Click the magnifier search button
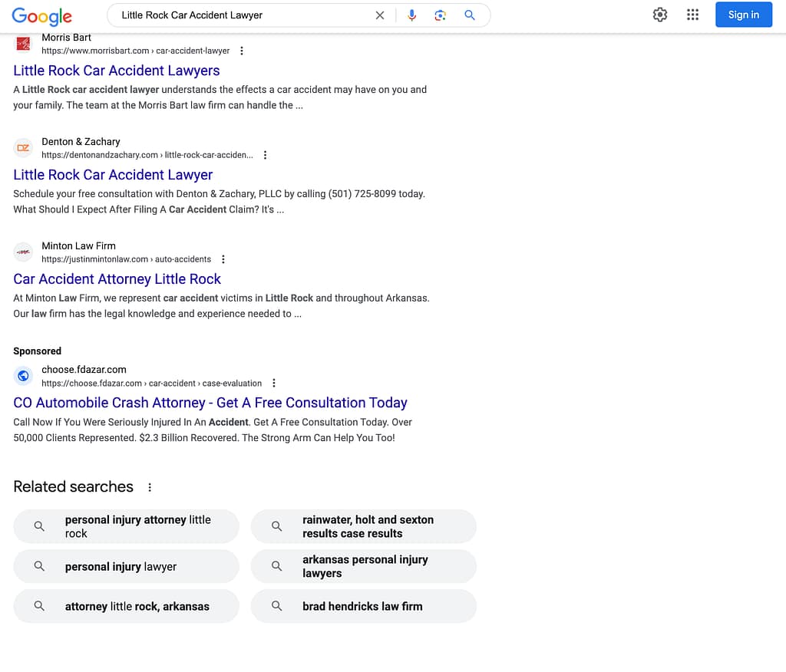The image size is (786, 672). (470, 15)
